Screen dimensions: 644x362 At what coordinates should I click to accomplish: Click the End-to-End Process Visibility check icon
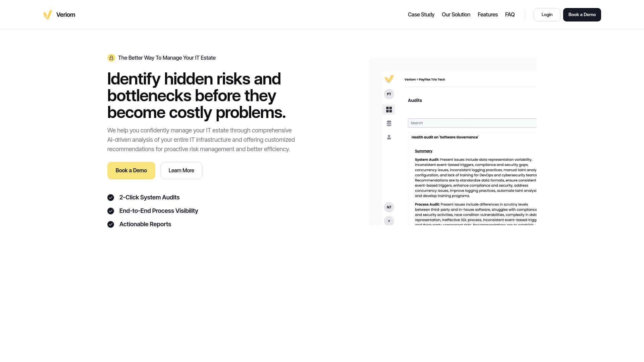tap(111, 211)
